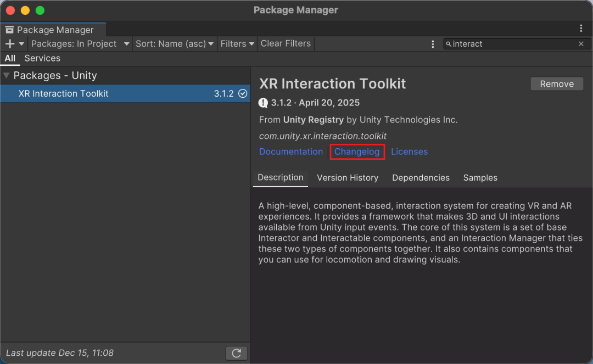This screenshot has width=593, height=364.
Task: Click the search field containing interact
Action: tap(516, 44)
